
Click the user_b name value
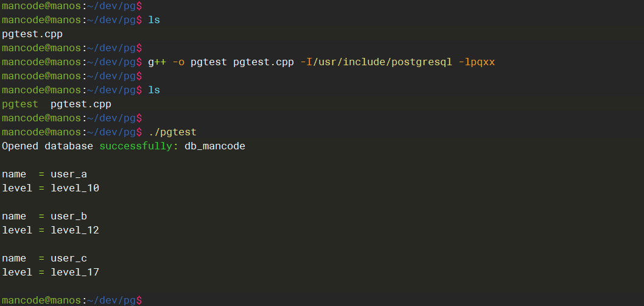pyautogui.click(x=68, y=216)
